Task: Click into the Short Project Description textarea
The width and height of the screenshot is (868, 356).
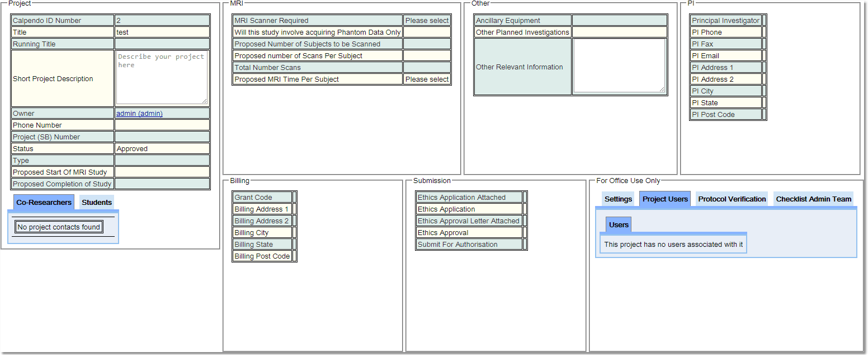Action: (x=162, y=77)
